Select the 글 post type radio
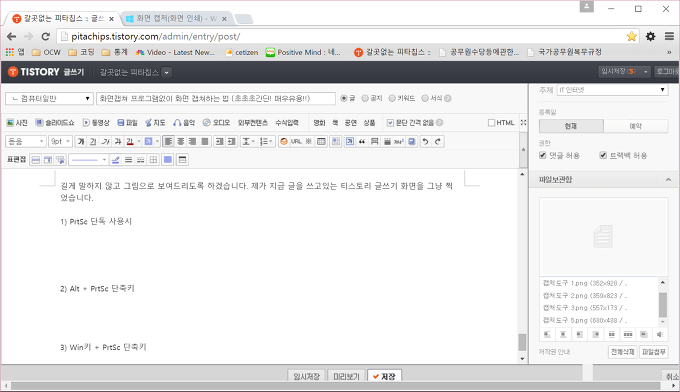The image size is (680, 392). [343, 98]
